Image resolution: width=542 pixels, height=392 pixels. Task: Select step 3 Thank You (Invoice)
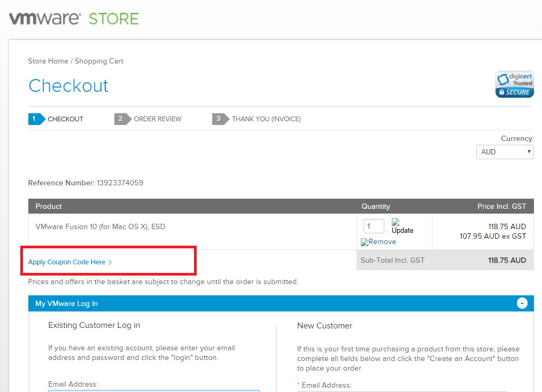pyautogui.click(x=257, y=119)
